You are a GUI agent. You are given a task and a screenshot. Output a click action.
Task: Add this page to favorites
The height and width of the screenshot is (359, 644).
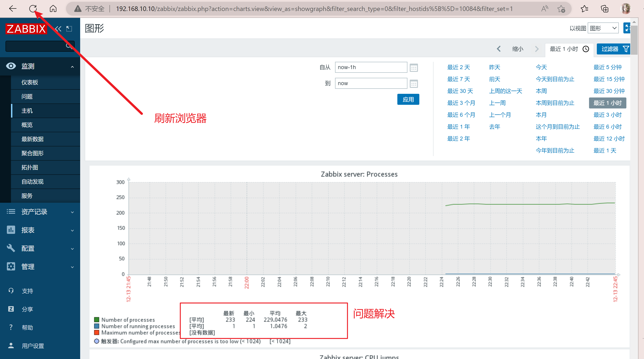pos(561,9)
